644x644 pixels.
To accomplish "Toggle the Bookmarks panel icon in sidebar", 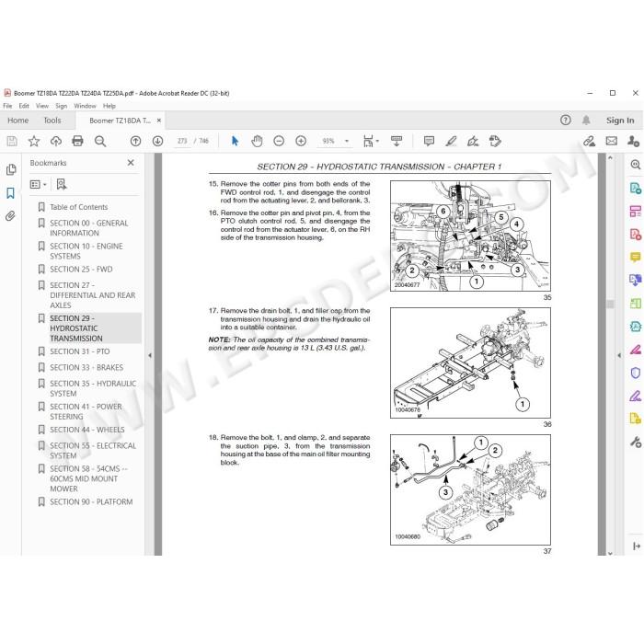I will click(x=11, y=193).
